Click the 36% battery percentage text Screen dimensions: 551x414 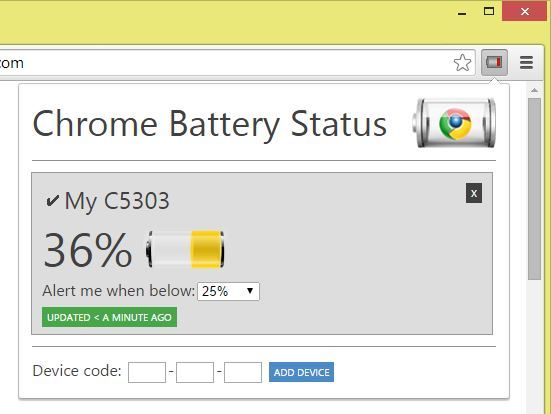click(x=87, y=250)
